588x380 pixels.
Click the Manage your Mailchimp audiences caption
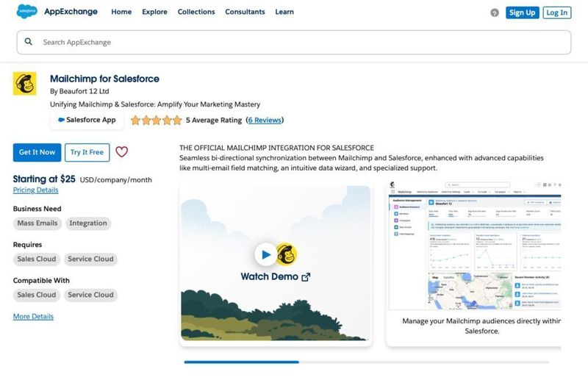click(481, 326)
